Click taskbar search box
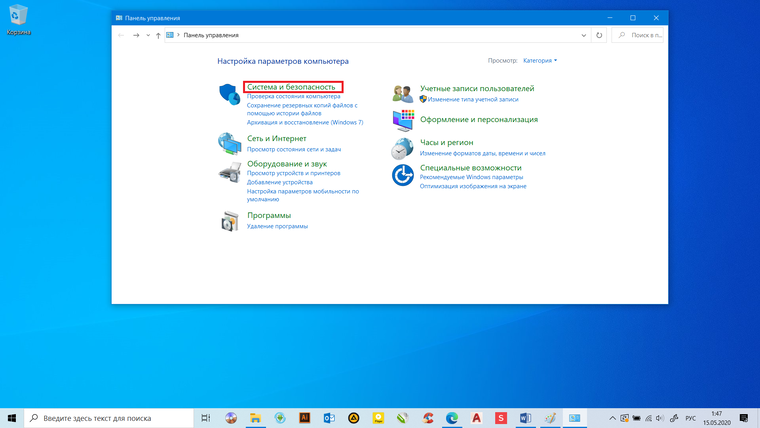This screenshot has width=760, height=428. click(x=109, y=418)
